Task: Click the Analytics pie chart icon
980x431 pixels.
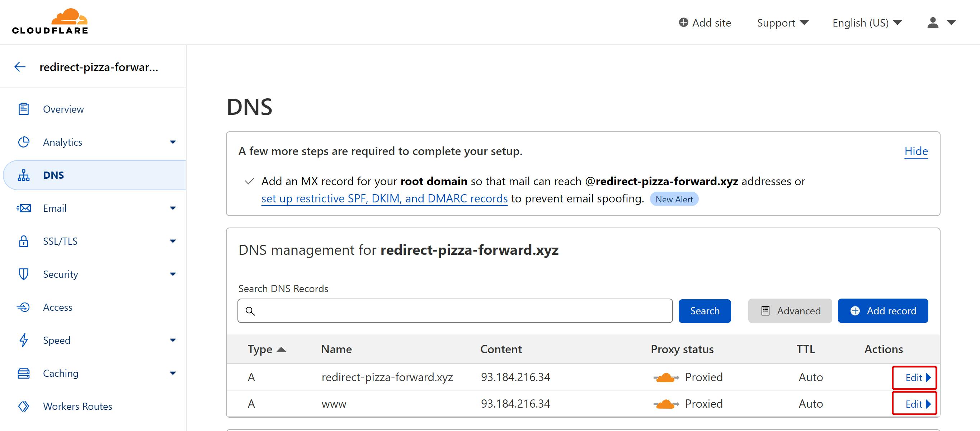Action: pos(24,142)
